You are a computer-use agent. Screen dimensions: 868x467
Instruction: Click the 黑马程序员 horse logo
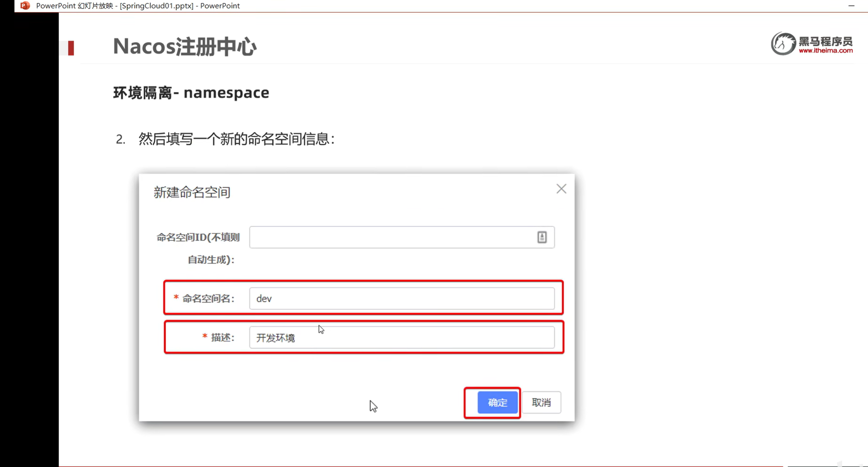pyautogui.click(x=783, y=44)
